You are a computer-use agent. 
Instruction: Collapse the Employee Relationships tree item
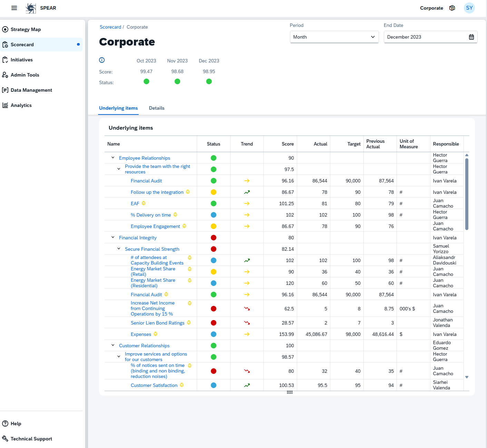(113, 157)
